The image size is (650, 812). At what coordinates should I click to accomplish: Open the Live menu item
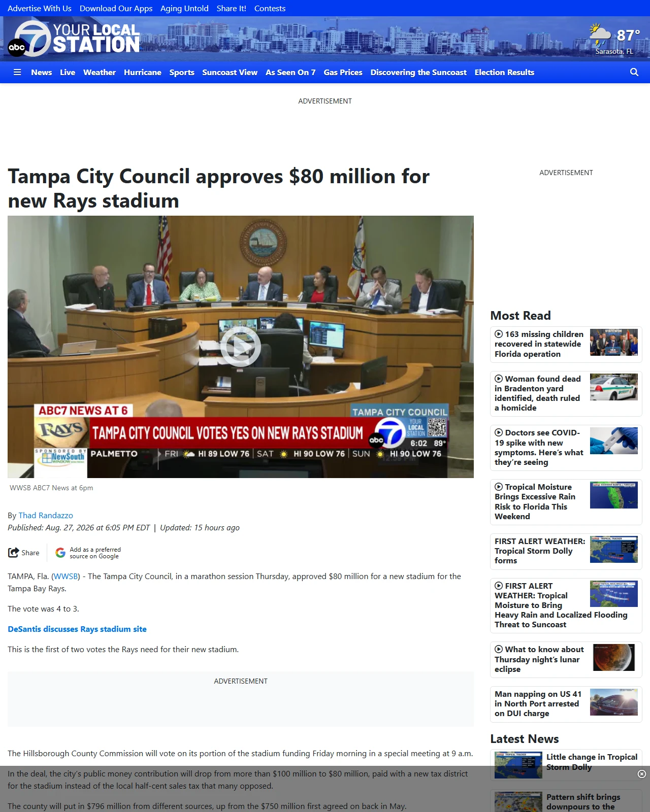pyautogui.click(x=68, y=72)
